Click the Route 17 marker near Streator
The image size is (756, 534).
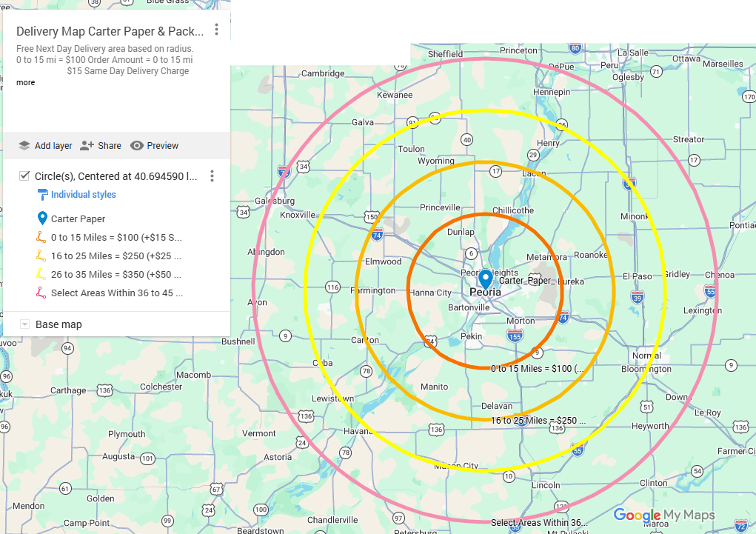[x=694, y=160]
